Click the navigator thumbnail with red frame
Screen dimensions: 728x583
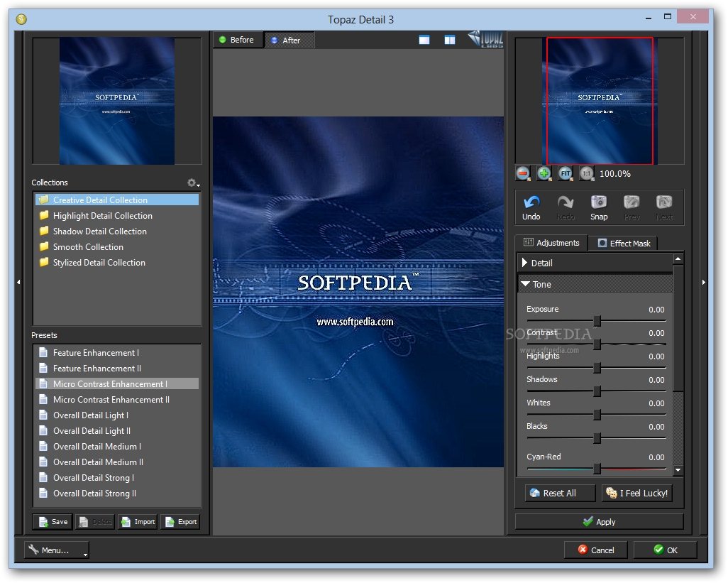pos(600,101)
